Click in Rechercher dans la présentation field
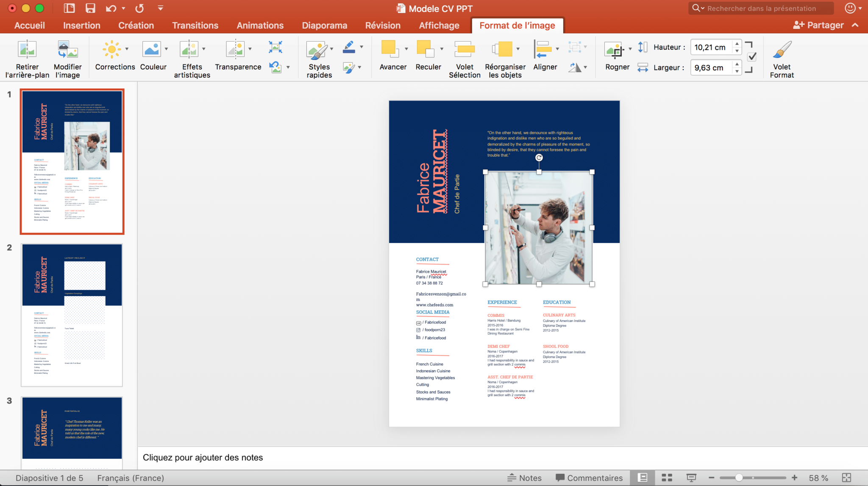868x486 pixels. point(761,8)
